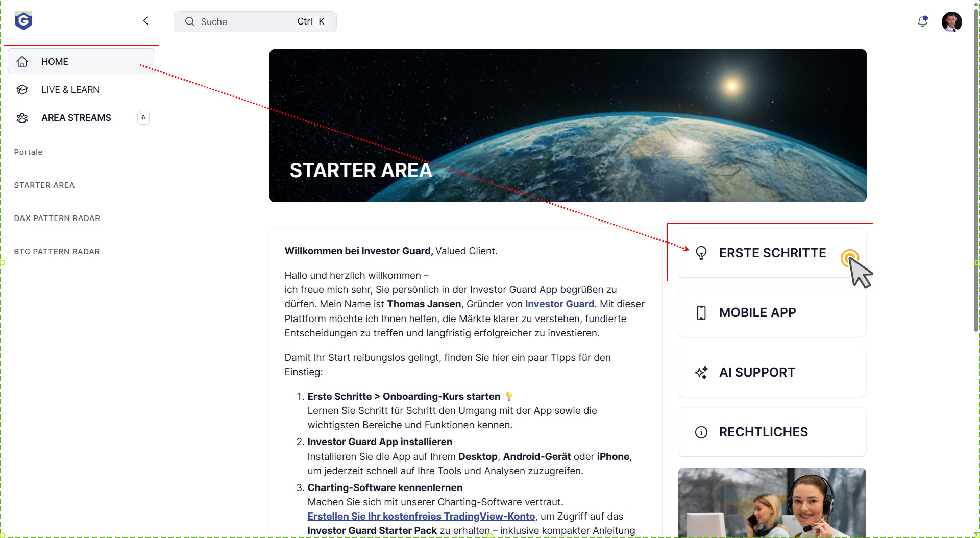Follow the Investor Guard hyperlink
Screen dimensions: 980x538
559,304
